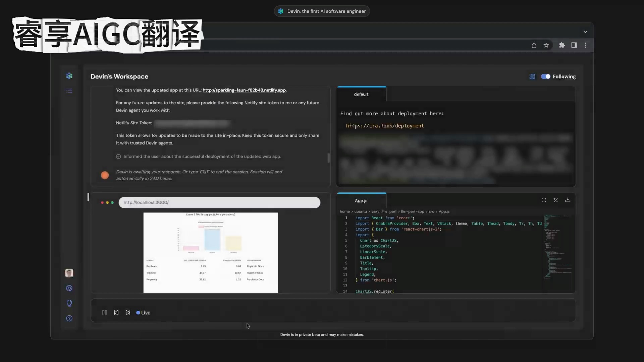Click the 'Together Docs' link in preview table
This screenshot has width=644, height=362.
(255, 273)
